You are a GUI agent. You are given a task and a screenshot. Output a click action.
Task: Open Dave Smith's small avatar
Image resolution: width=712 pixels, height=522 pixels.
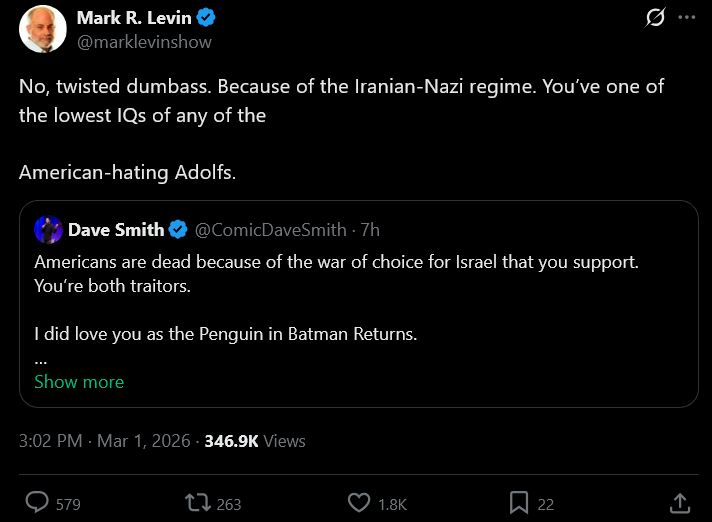(x=48, y=230)
